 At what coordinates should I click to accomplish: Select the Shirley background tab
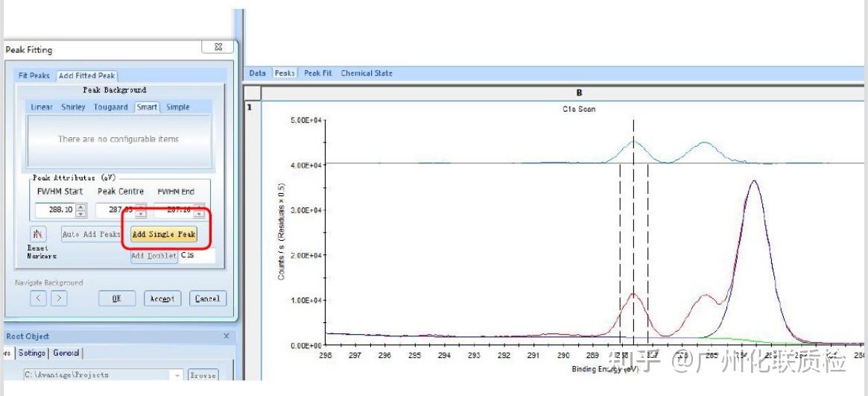(x=73, y=107)
